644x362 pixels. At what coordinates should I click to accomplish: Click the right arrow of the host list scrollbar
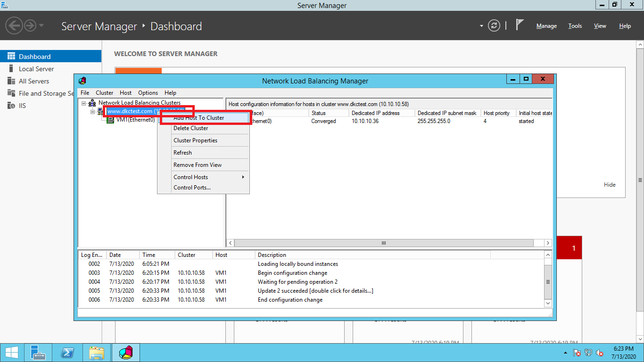pos(548,243)
